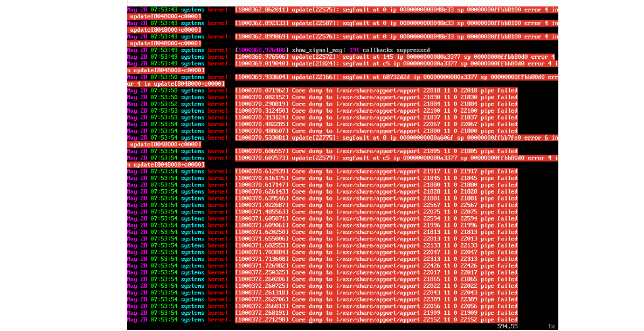Click the kernel timestamp [1000371.713608]
The height and width of the screenshot is (331, 644).
coord(262,259)
